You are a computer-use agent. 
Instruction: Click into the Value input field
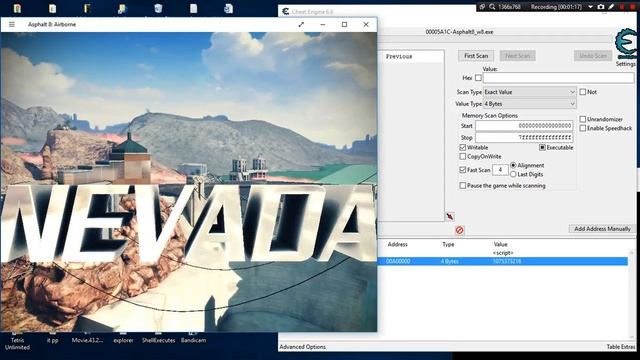point(558,78)
